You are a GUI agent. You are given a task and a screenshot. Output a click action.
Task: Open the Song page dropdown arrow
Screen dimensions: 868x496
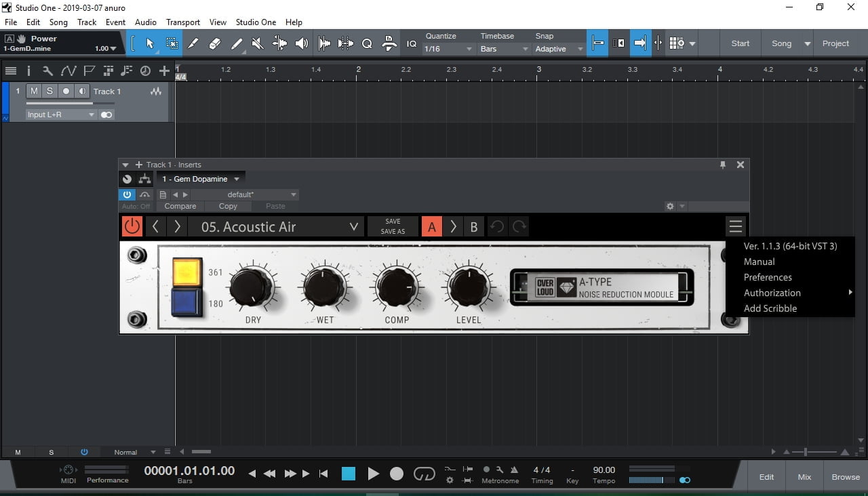point(807,43)
